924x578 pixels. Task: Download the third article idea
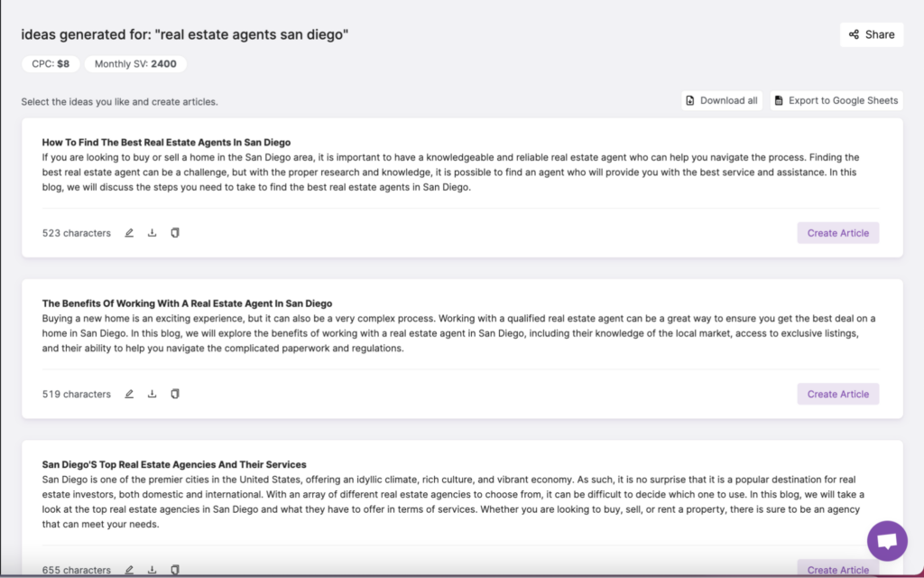pos(152,570)
